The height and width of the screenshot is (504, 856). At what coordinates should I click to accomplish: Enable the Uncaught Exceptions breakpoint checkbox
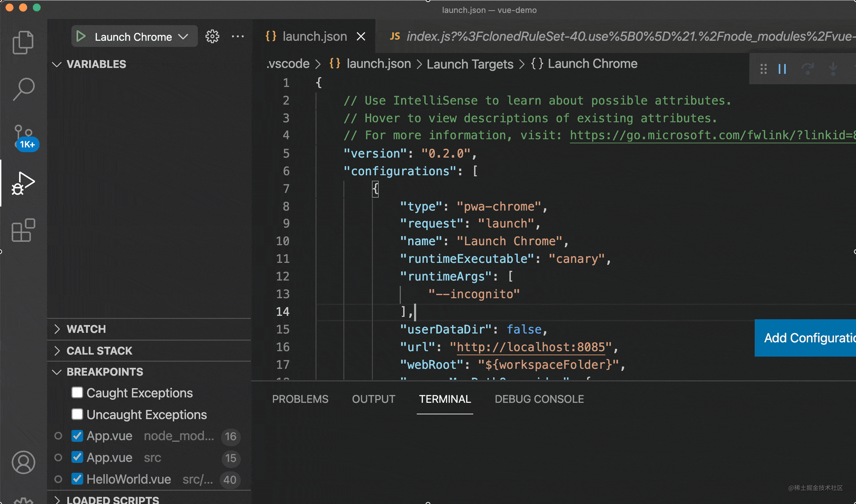77,414
